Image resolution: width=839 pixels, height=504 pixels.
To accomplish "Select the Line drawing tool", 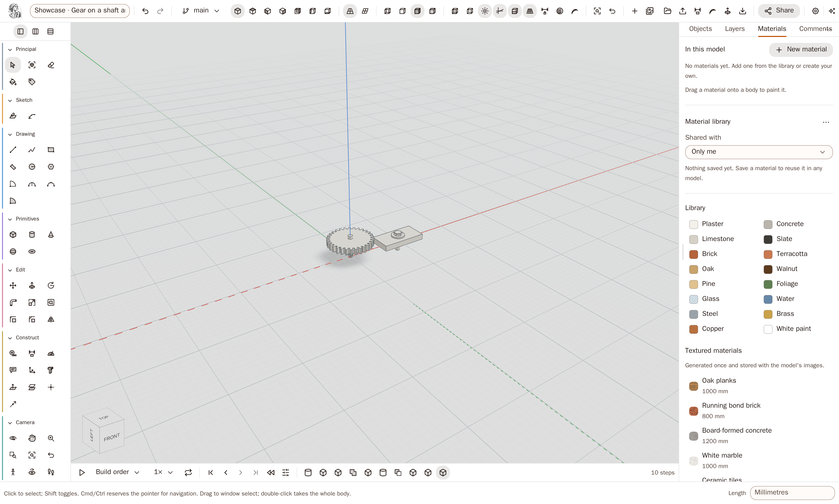I will (13, 150).
